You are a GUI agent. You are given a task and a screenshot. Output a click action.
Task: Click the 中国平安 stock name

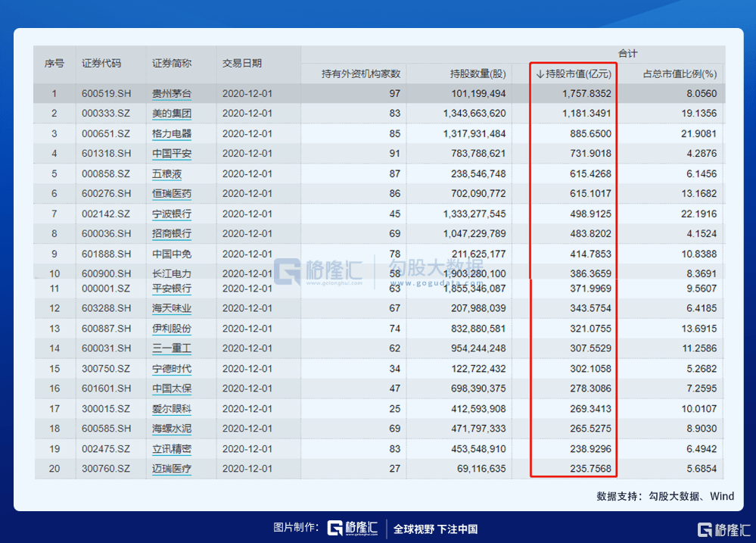[x=172, y=154]
